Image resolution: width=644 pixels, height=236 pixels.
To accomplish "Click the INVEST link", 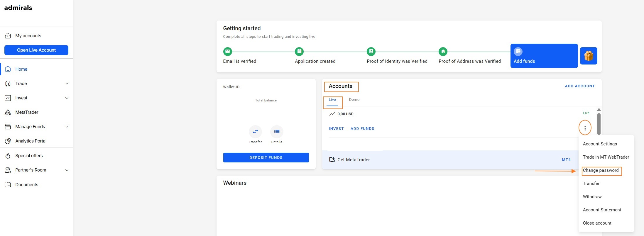I will pyautogui.click(x=336, y=129).
